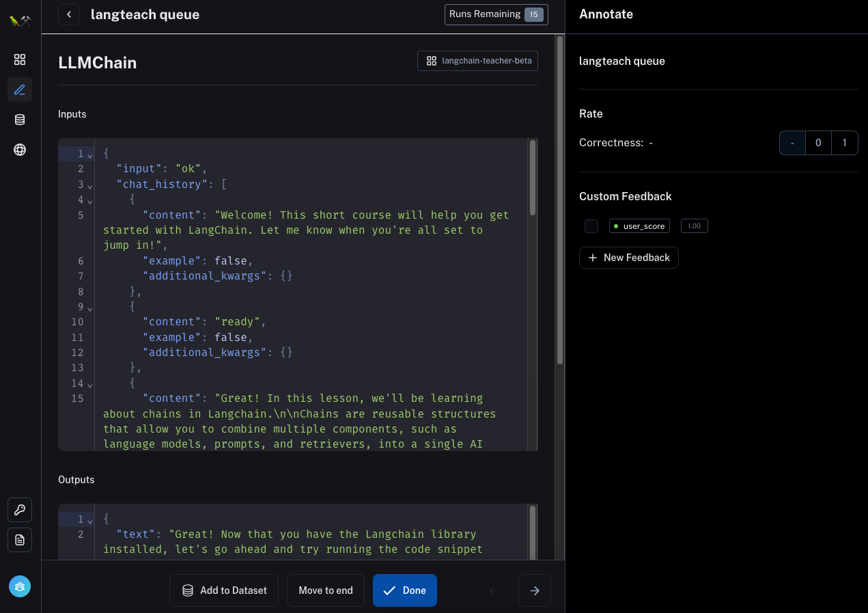The width and height of the screenshot is (868, 613).
Task: Go back using the left chevron button
Action: coord(69,14)
